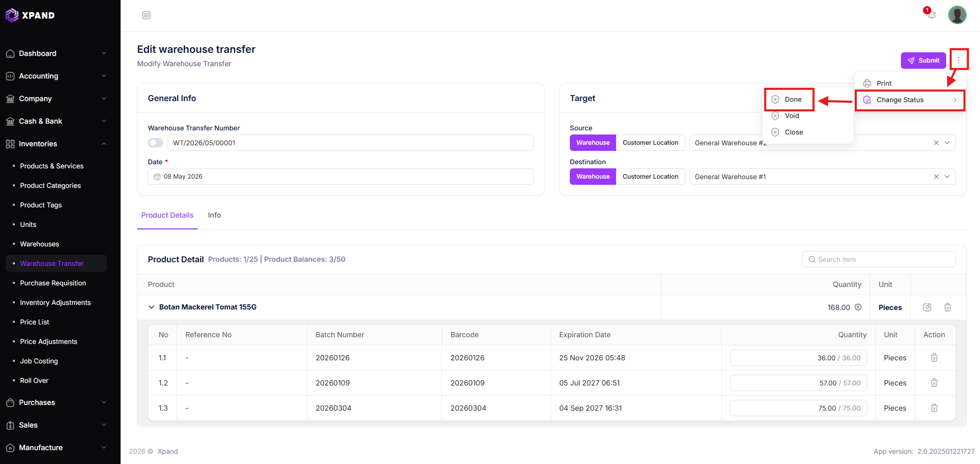Click the quantity info icon beside 168.00
980x464 pixels.
point(858,307)
